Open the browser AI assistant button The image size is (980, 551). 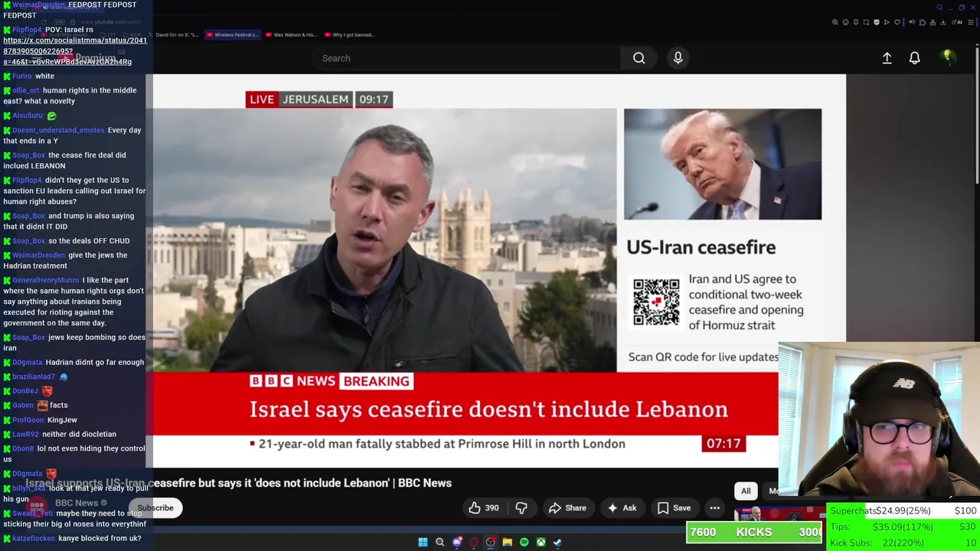click(x=957, y=22)
